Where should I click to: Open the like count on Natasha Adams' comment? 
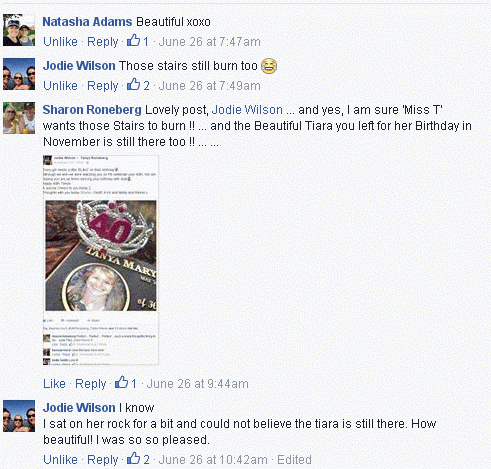point(138,41)
